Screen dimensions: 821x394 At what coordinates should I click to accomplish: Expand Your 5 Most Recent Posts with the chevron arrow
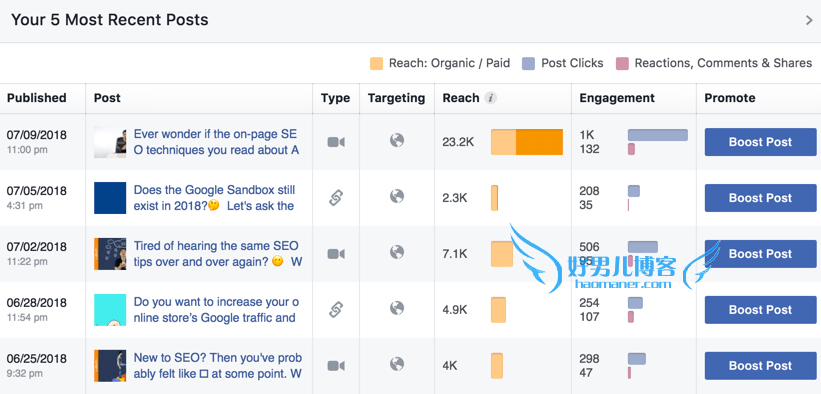point(809,20)
